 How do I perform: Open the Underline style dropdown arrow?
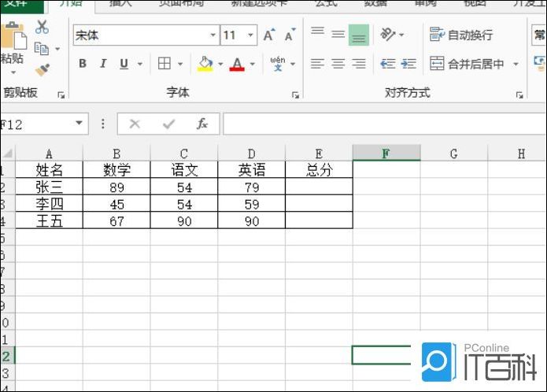pos(140,64)
